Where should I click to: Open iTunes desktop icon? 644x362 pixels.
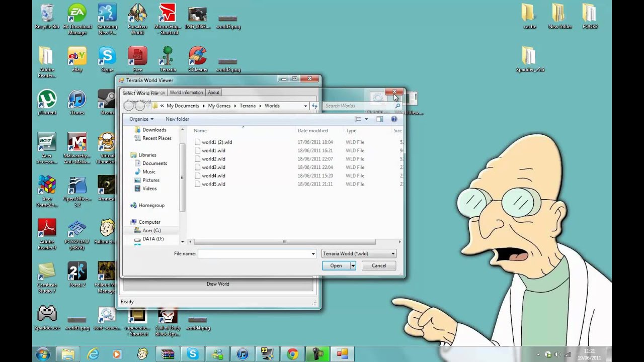pos(77,103)
